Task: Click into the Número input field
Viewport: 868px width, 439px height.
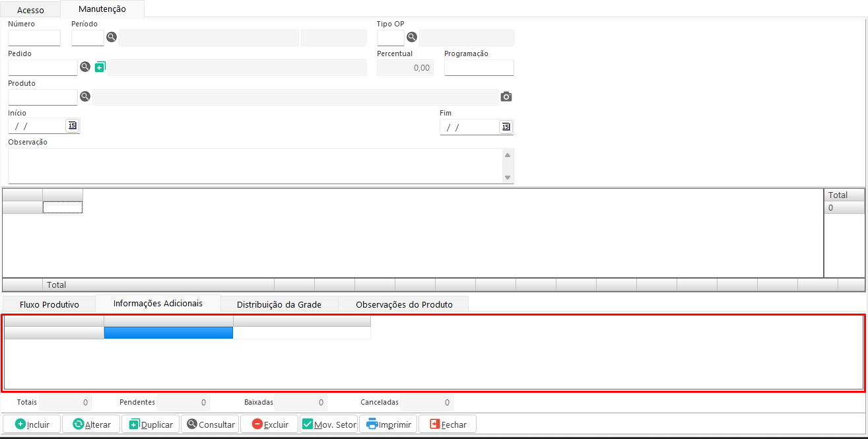Action: pyautogui.click(x=34, y=38)
